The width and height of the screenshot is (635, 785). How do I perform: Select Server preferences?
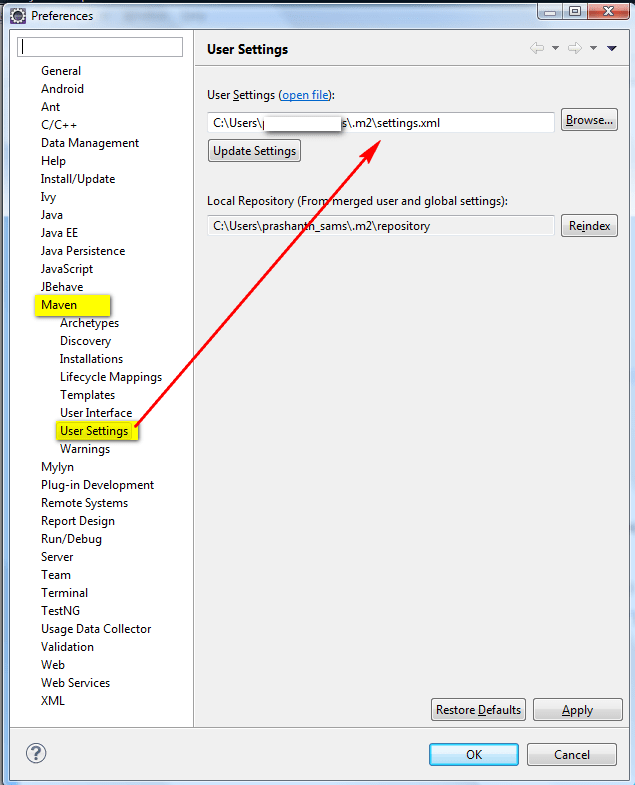[57, 558]
